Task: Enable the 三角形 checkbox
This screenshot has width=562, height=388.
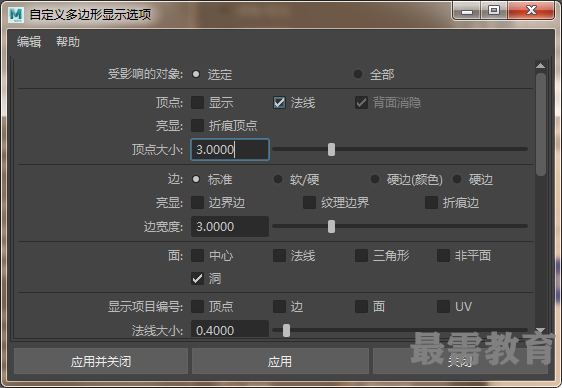Action: coord(361,255)
